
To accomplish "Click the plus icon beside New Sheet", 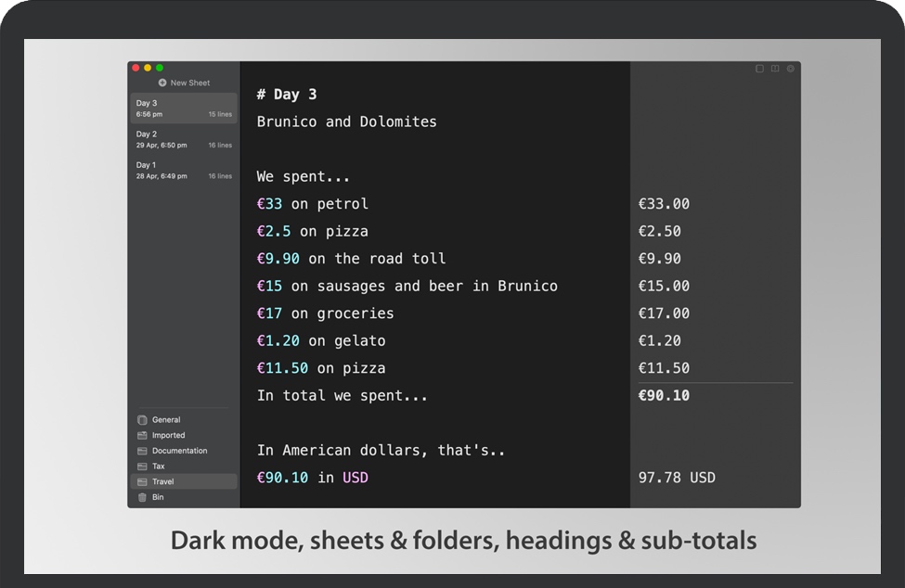I will pyautogui.click(x=162, y=83).
